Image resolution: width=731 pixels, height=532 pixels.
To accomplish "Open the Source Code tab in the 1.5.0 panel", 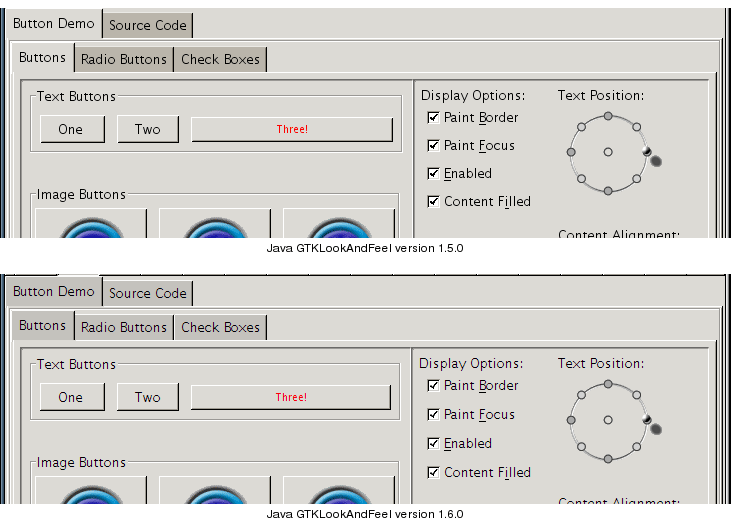I will point(147,25).
